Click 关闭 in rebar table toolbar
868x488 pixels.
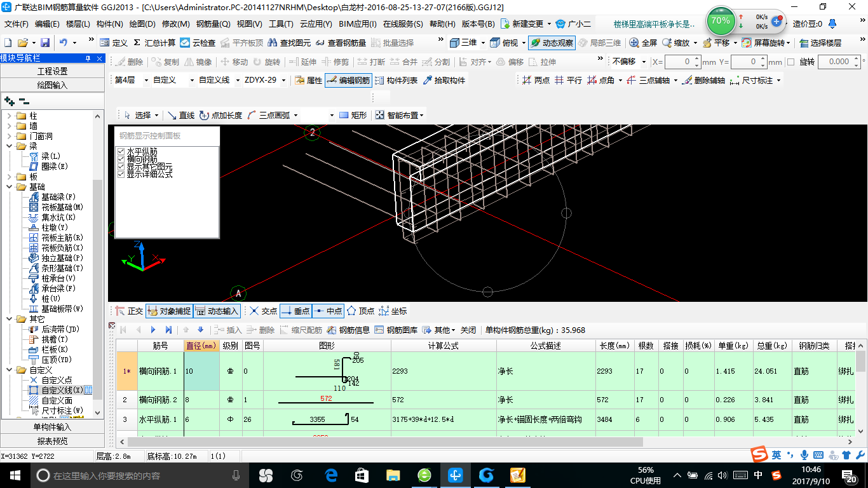click(x=468, y=330)
